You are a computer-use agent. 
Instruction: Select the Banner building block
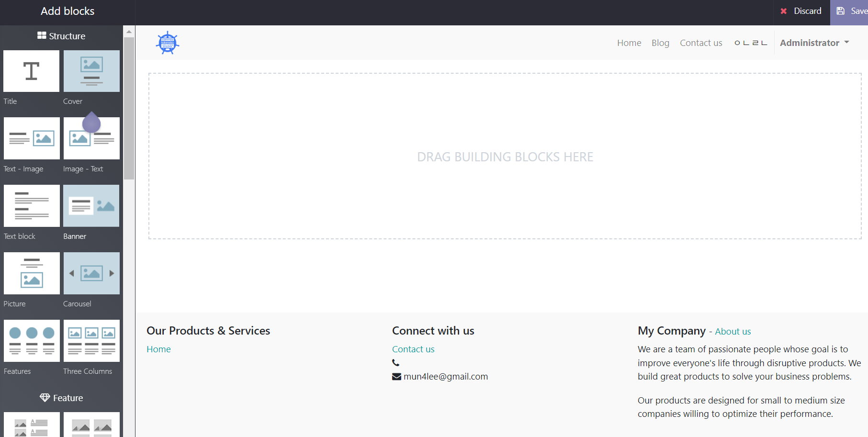click(91, 206)
